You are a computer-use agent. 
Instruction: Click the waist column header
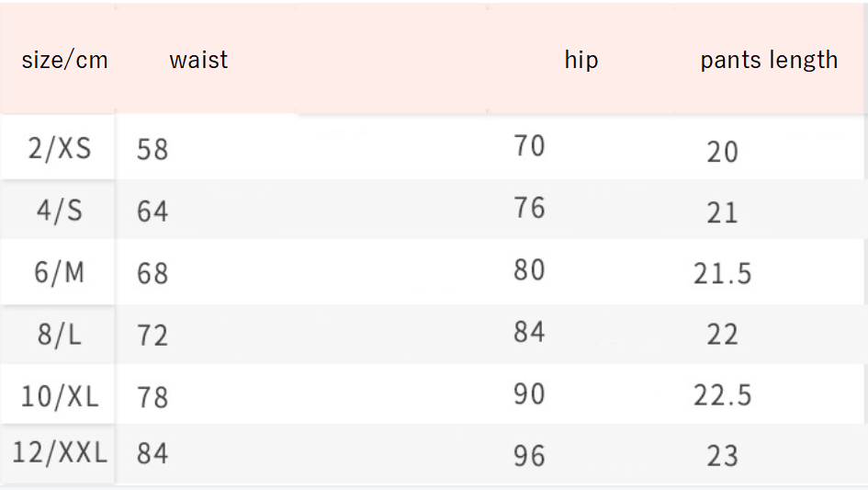tap(198, 61)
